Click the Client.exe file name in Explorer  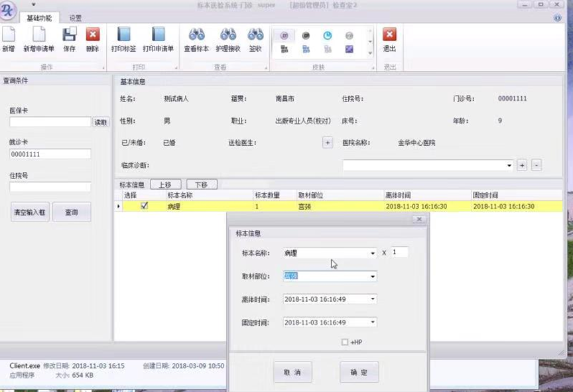pyautogui.click(x=25, y=365)
